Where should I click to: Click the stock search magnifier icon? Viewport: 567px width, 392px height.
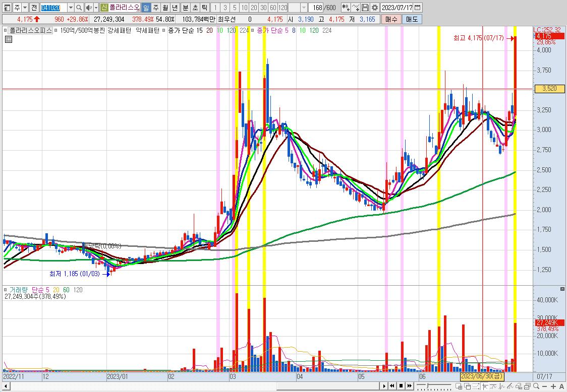click(x=79, y=8)
